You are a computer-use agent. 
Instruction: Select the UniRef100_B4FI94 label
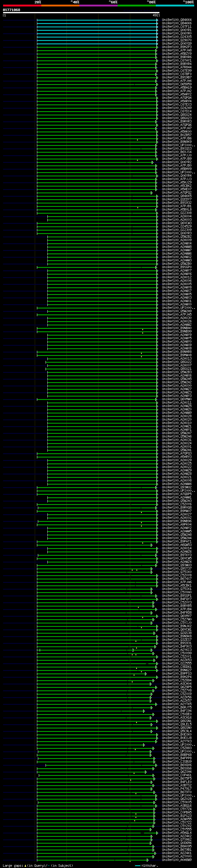tap(177, 711)
